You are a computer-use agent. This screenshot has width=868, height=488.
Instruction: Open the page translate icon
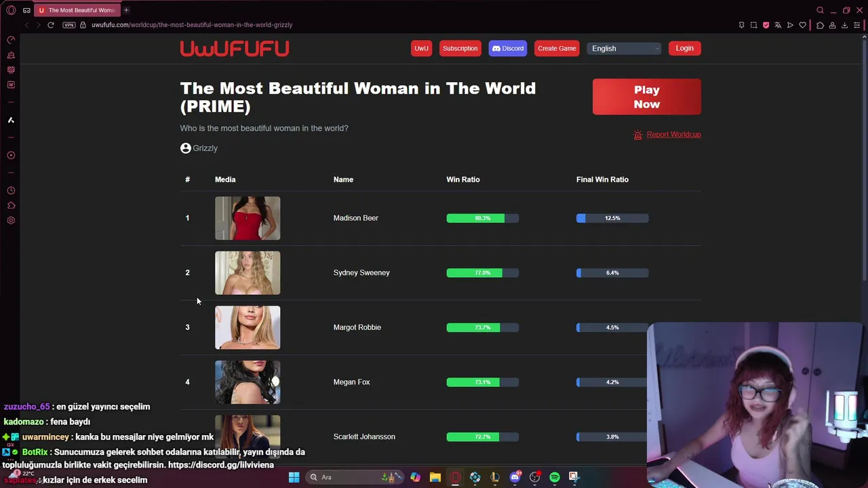(778, 25)
